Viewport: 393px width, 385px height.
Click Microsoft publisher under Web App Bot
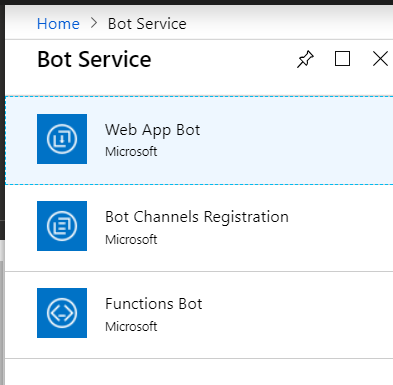coord(131,152)
